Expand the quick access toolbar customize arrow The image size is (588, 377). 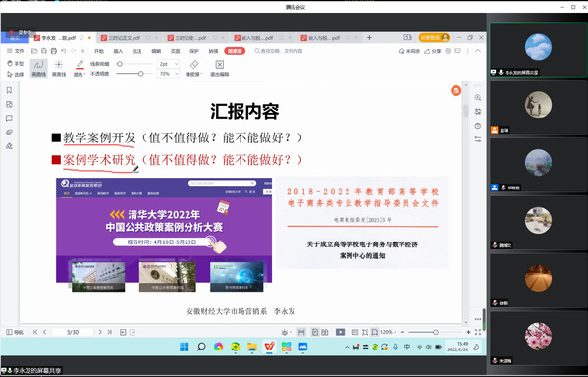[x=82, y=51]
